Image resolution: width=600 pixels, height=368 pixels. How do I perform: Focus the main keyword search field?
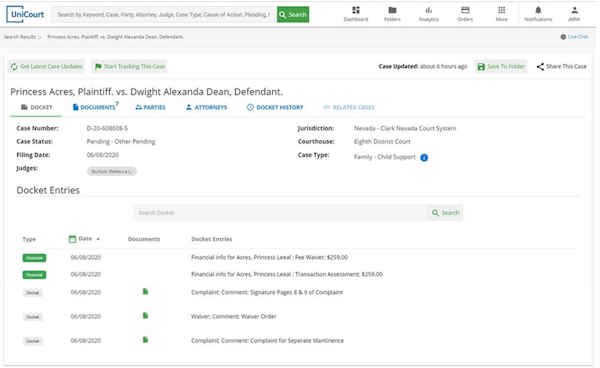[x=164, y=15]
